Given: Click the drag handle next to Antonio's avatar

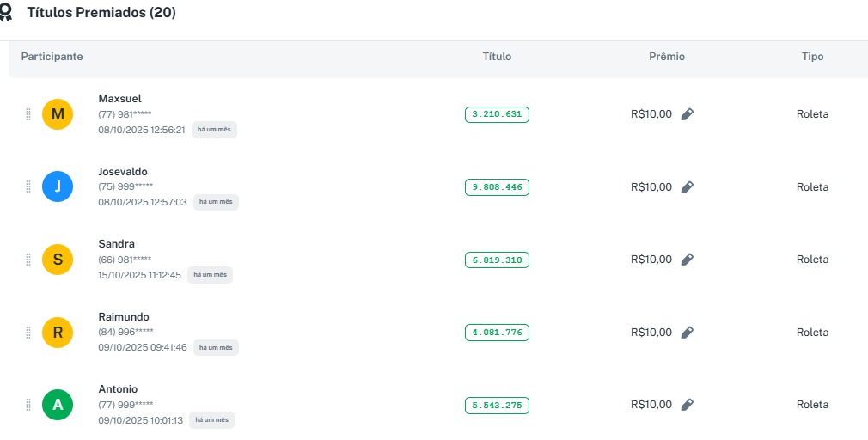Looking at the screenshot, I should 28,405.
